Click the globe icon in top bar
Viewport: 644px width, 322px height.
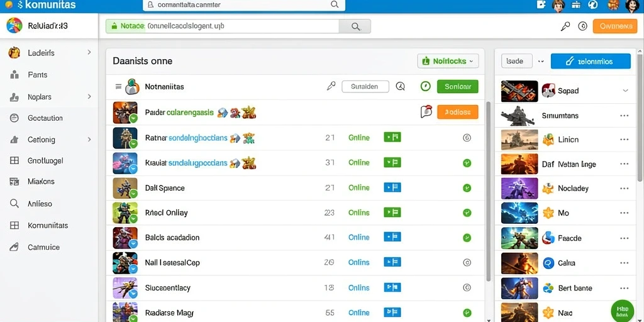point(592,4)
